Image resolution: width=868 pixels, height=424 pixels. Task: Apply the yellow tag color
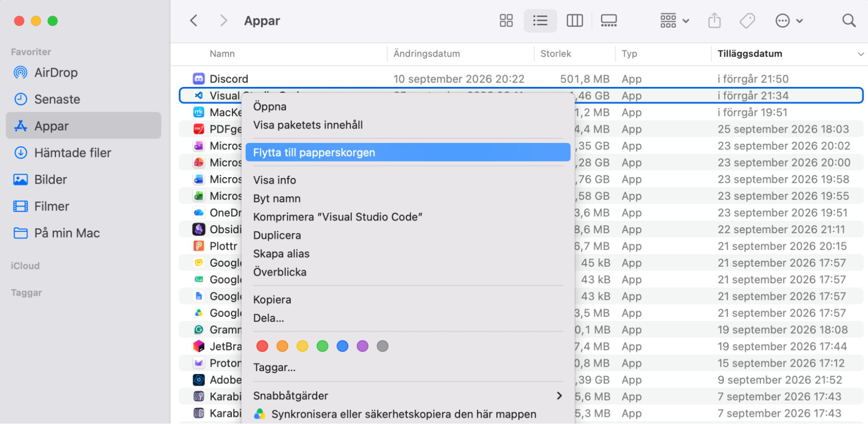pos(302,346)
